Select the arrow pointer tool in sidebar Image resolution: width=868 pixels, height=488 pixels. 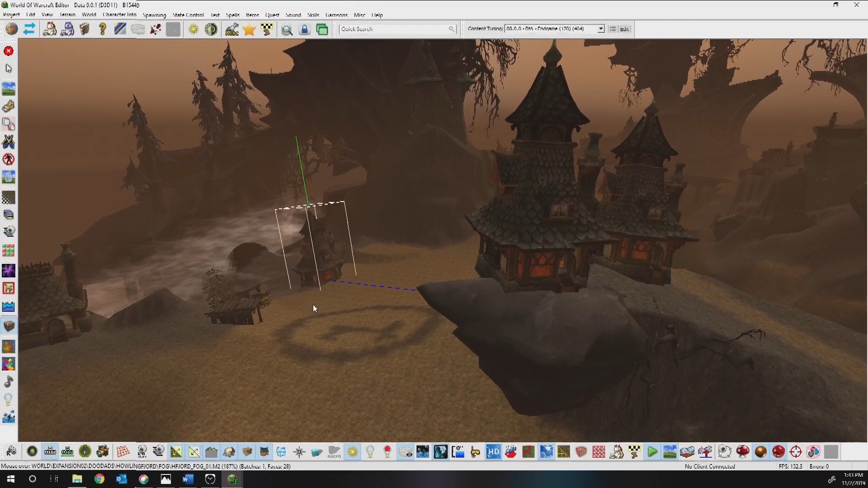pos(9,68)
